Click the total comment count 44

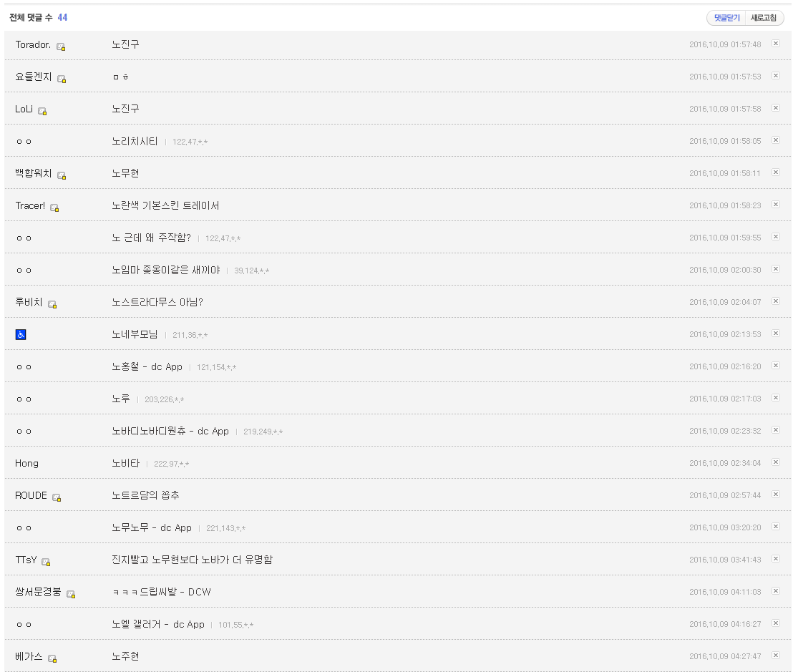[62, 17]
